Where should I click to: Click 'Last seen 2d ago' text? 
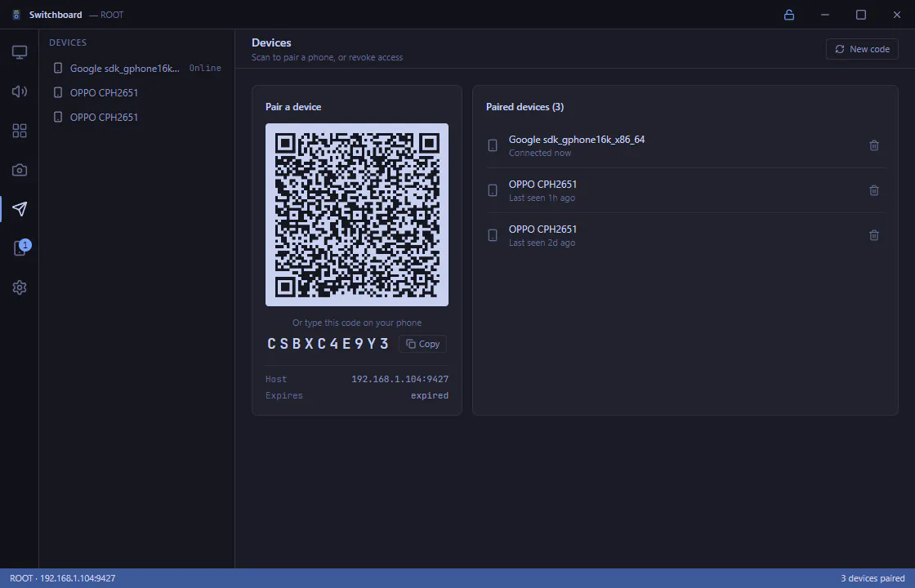click(x=542, y=243)
